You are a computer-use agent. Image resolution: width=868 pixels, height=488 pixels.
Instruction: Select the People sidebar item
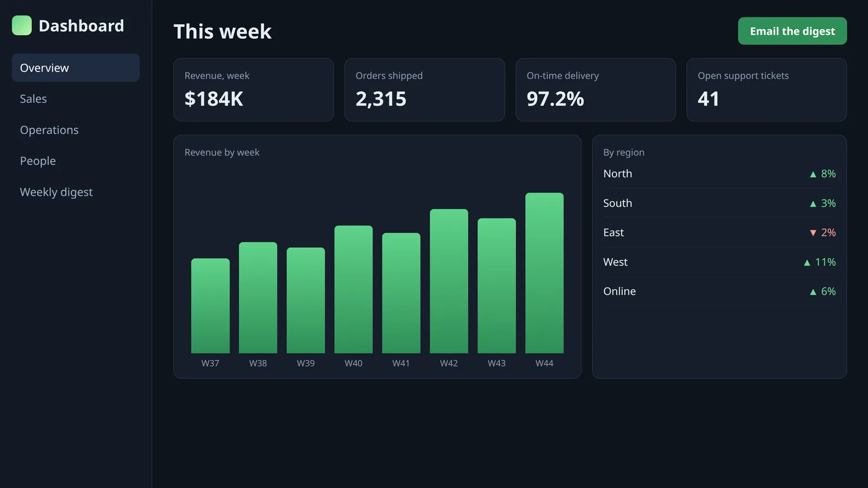(x=75, y=161)
